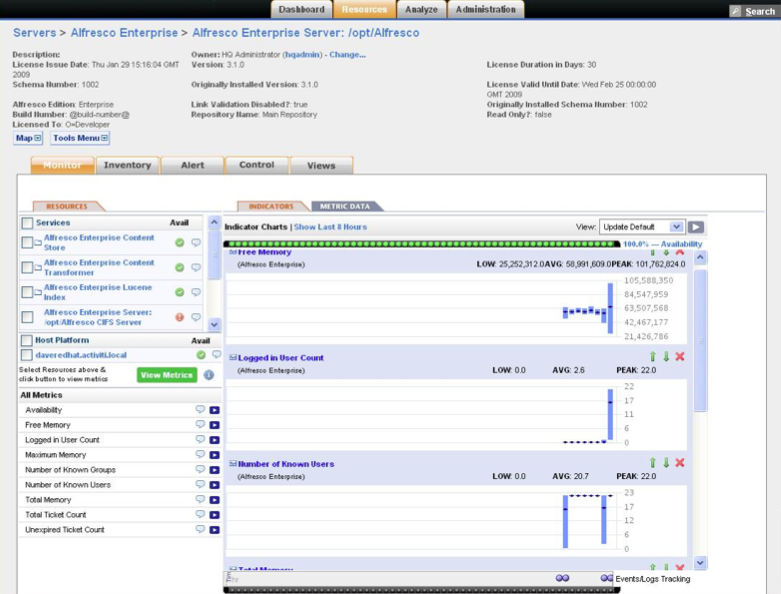This screenshot has width=781, height=594.
Task: Remove the Logged in User Count chart
Action: click(x=680, y=356)
